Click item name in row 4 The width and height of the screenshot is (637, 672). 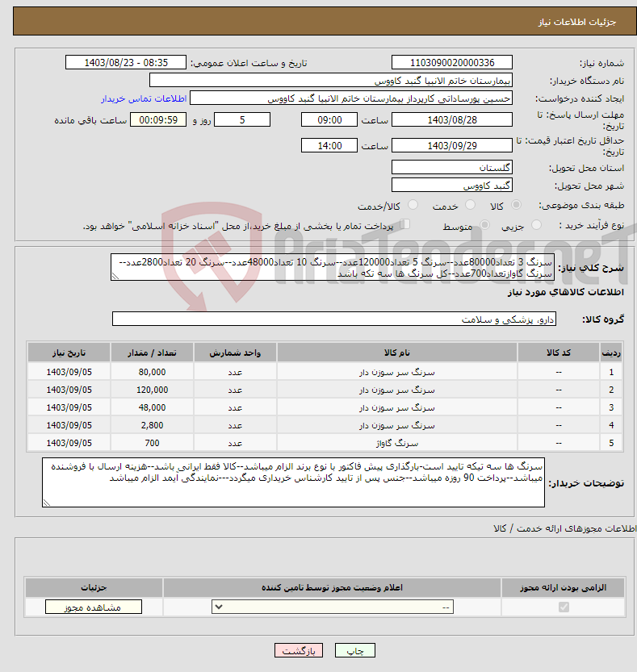click(396, 426)
